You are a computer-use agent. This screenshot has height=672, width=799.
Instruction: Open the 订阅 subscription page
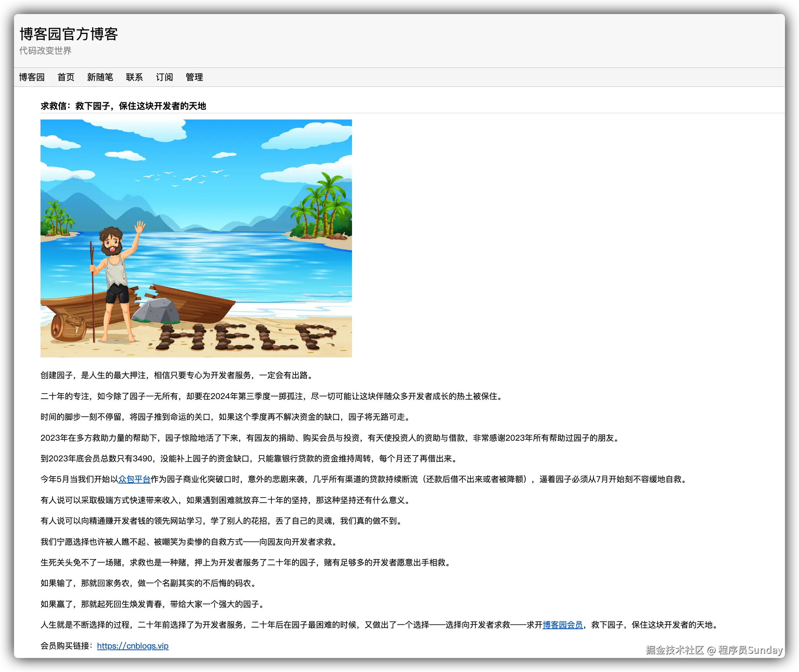165,77
